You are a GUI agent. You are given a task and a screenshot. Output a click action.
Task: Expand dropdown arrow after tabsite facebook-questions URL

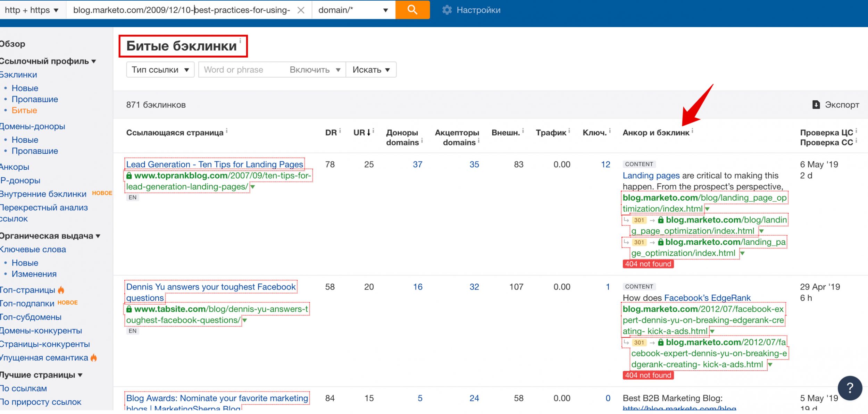[244, 320]
